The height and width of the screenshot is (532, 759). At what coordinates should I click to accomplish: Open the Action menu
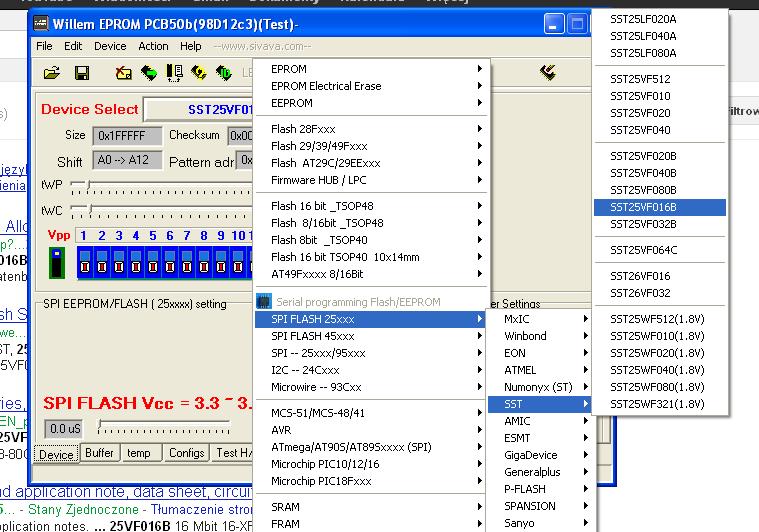pyautogui.click(x=153, y=46)
